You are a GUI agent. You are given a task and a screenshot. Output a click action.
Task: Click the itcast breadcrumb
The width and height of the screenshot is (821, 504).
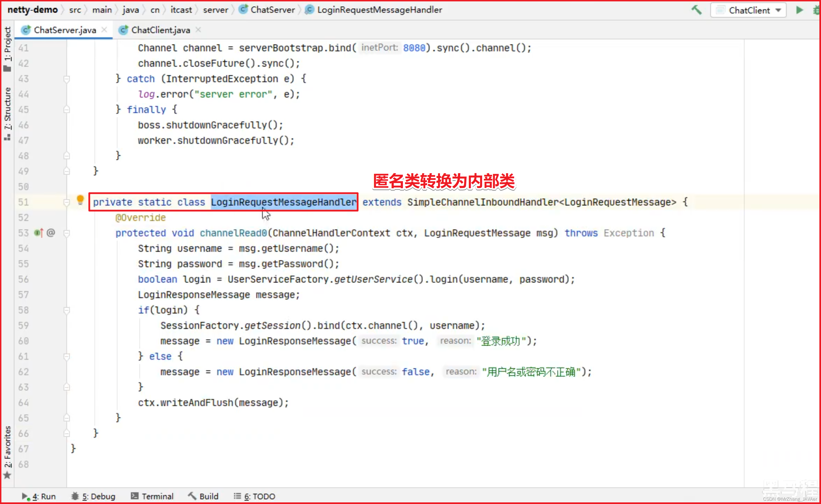[x=181, y=10]
